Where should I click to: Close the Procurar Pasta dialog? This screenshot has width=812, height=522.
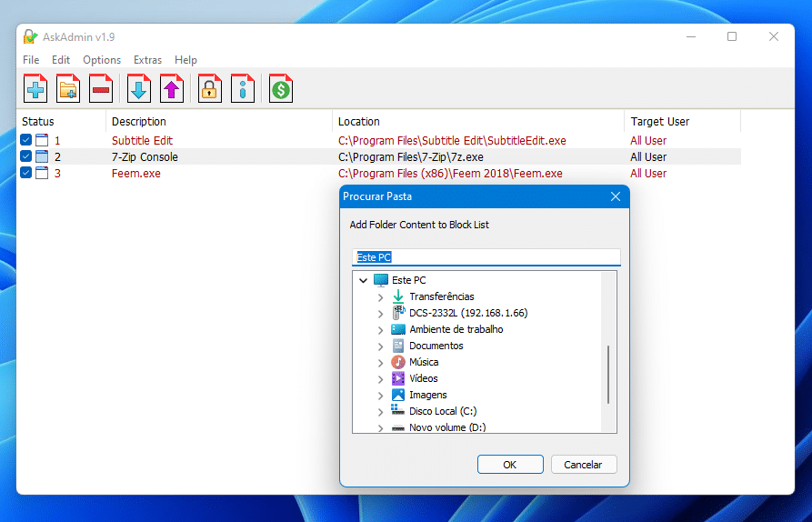point(616,196)
